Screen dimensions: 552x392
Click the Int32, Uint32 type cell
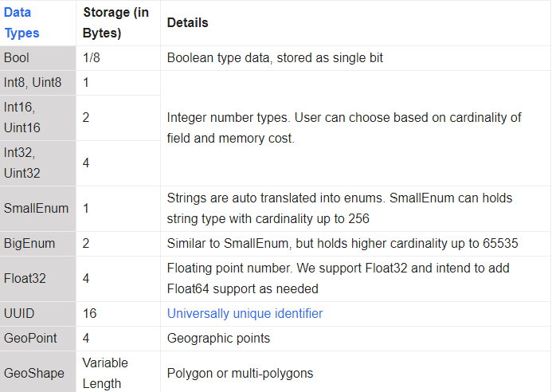point(37,163)
